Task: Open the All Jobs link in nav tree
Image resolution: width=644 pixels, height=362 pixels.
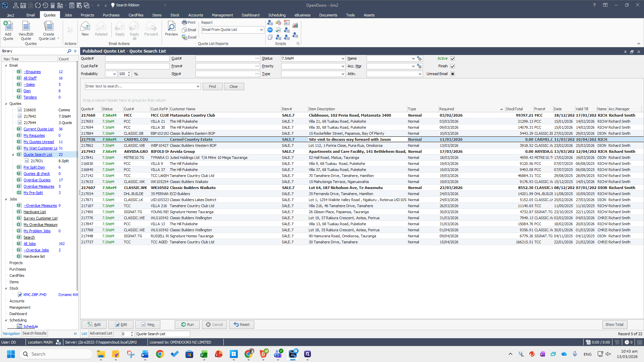Action: [x=30, y=244]
